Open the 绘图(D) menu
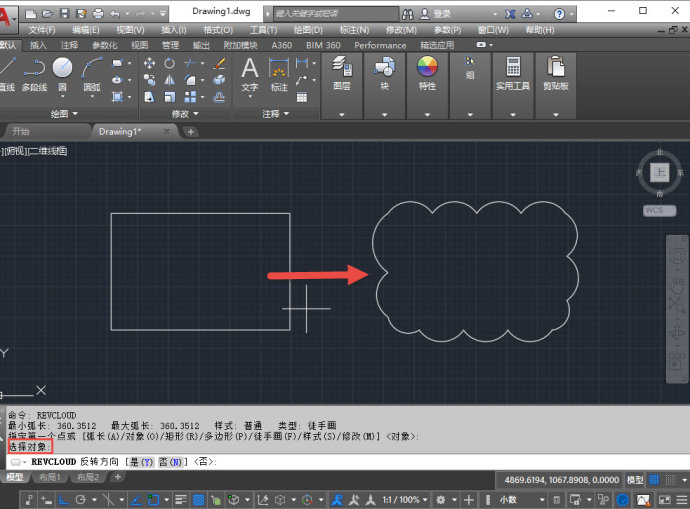 [308, 30]
